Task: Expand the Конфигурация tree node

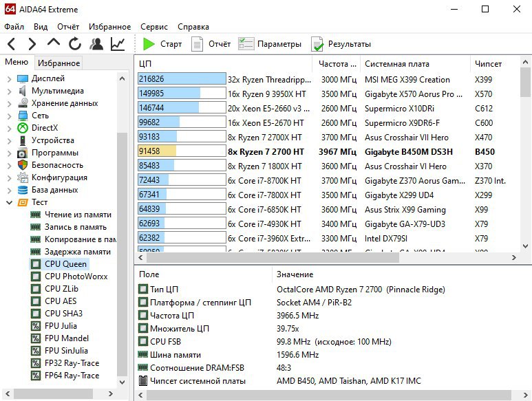Action: 9,177
